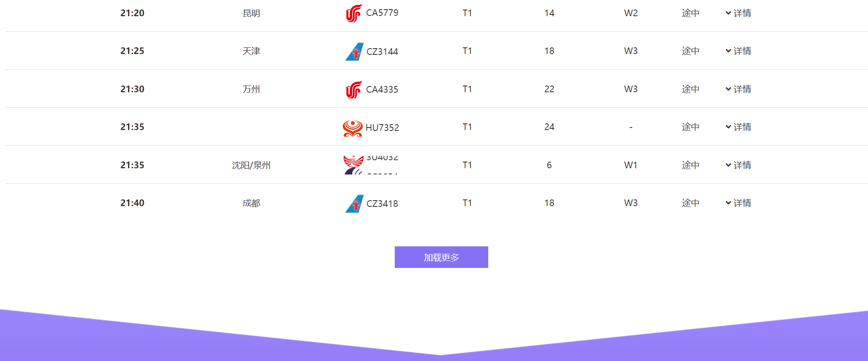Click flight number CA5779
The width and height of the screenshot is (868, 361).
(x=382, y=13)
